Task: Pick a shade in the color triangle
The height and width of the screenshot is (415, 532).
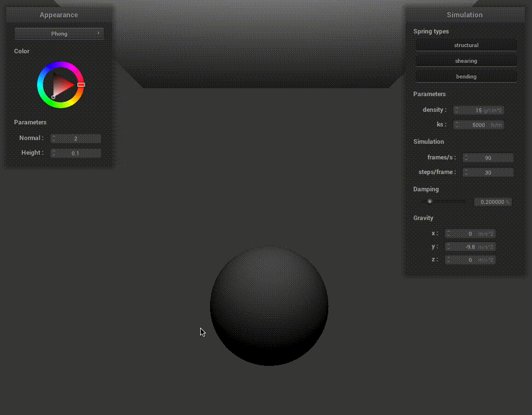Action: 62,84
